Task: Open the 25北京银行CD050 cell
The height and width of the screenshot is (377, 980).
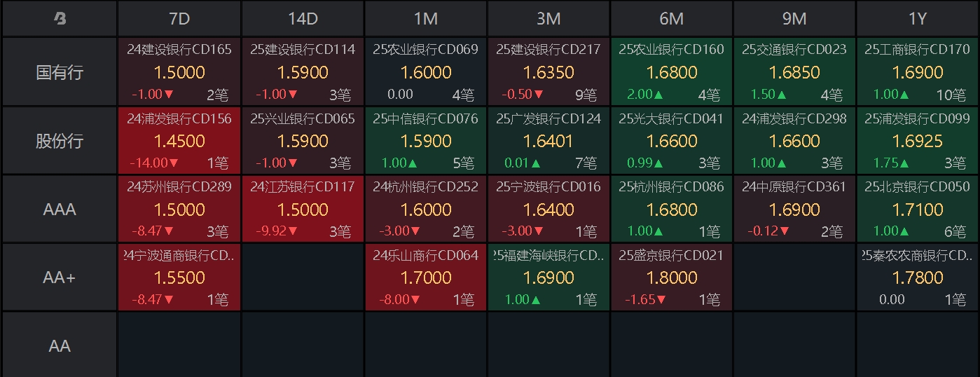Action: tap(918, 209)
